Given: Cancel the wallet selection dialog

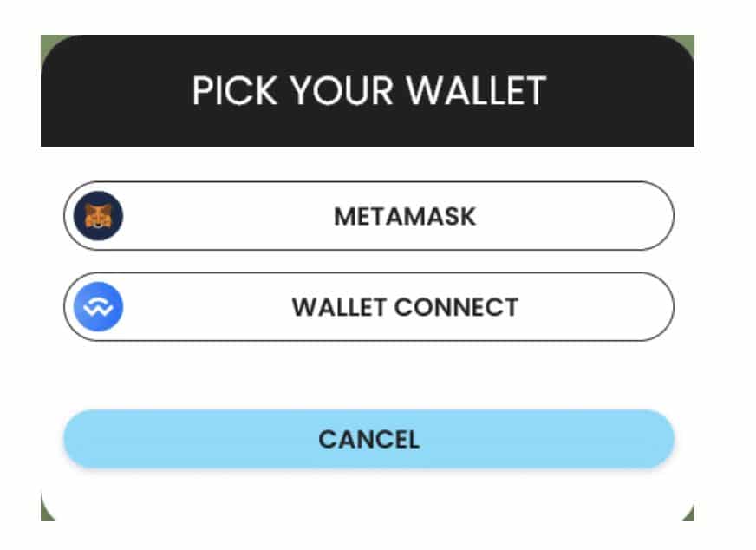Looking at the screenshot, I should pos(368,439).
